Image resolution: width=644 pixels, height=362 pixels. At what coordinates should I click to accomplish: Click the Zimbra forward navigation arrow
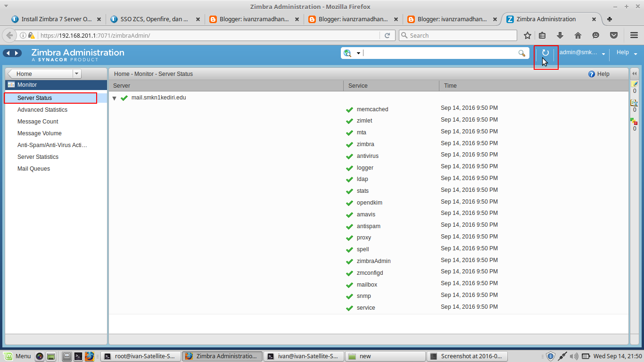point(17,53)
